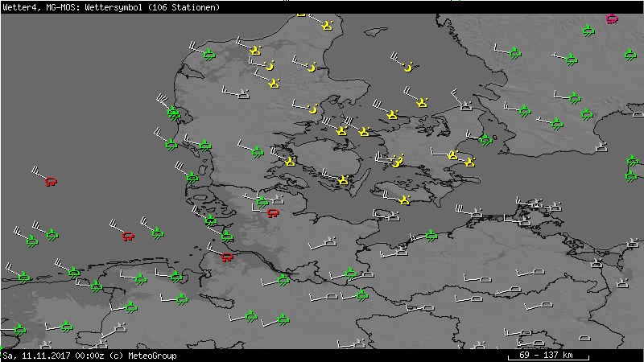The height and width of the screenshot is (362, 644).
Task: Select red symbol beside the gray cloud near Kiel
Action: (273, 213)
